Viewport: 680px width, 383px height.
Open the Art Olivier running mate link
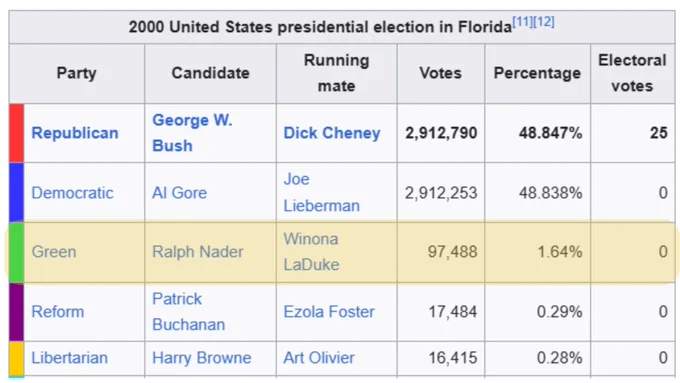(x=319, y=358)
